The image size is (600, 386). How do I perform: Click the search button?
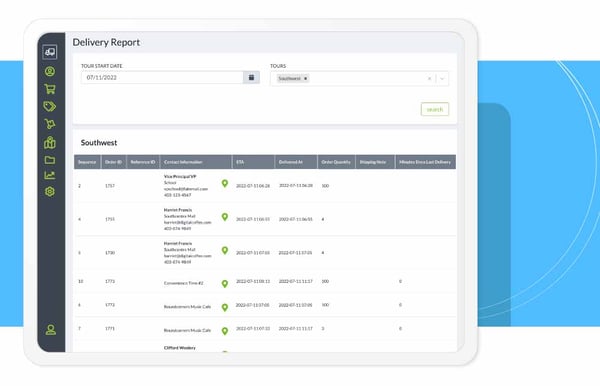click(x=435, y=109)
